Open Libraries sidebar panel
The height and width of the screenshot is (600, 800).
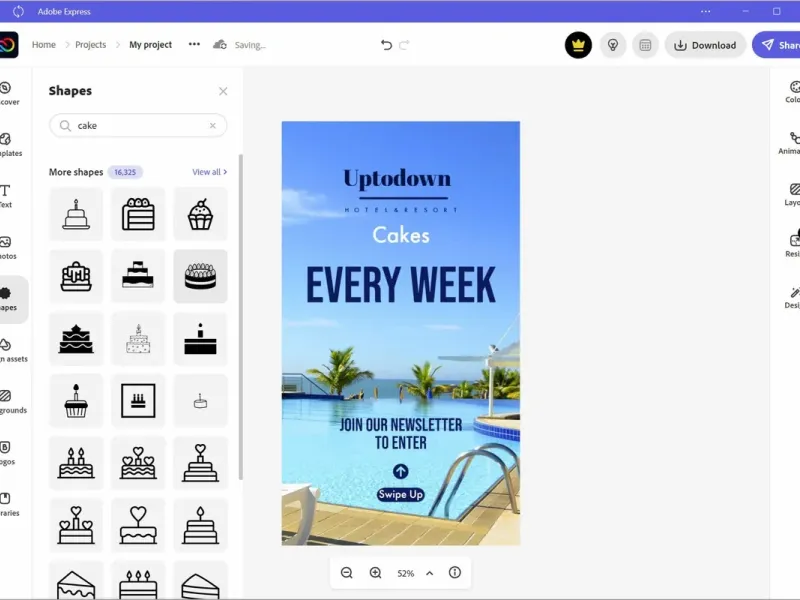(x=8, y=505)
